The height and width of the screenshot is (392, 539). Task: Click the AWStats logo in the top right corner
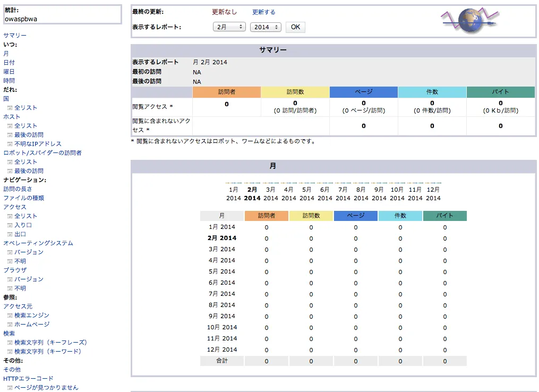469,20
